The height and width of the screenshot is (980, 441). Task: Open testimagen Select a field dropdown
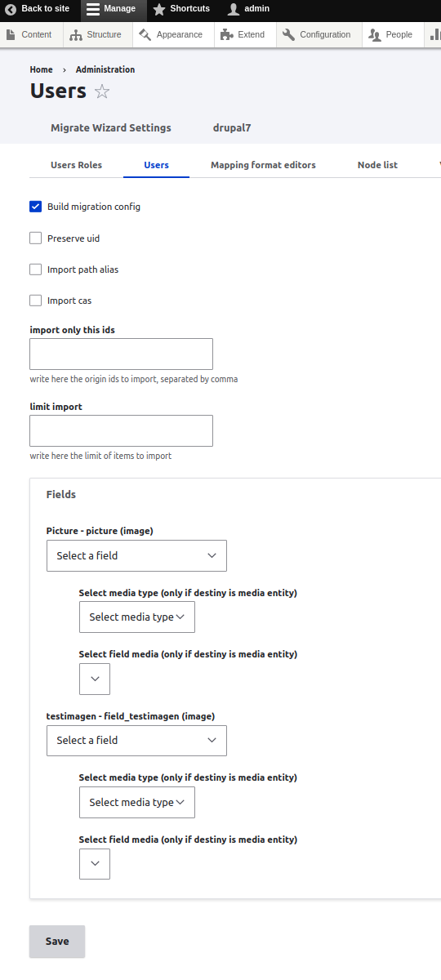click(x=136, y=740)
